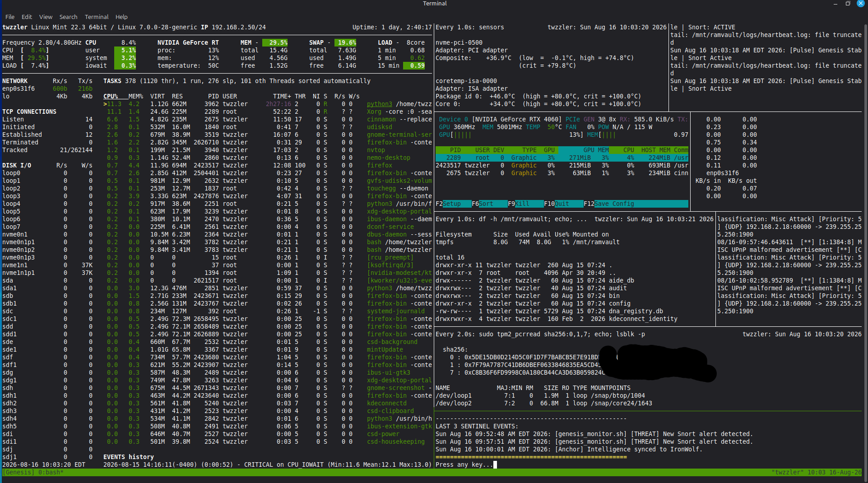Select the PID 2423517 Graphic row in nvtop
The image size is (868, 483).
[562, 165]
